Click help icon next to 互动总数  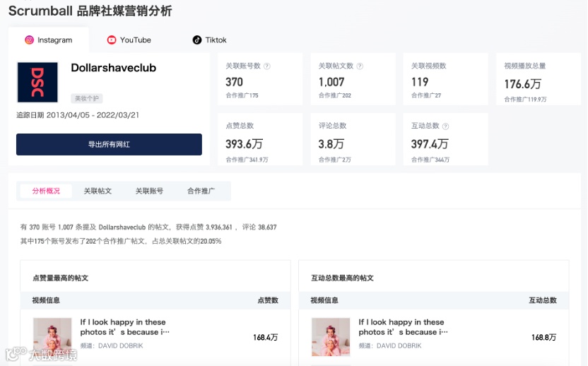point(445,126)
